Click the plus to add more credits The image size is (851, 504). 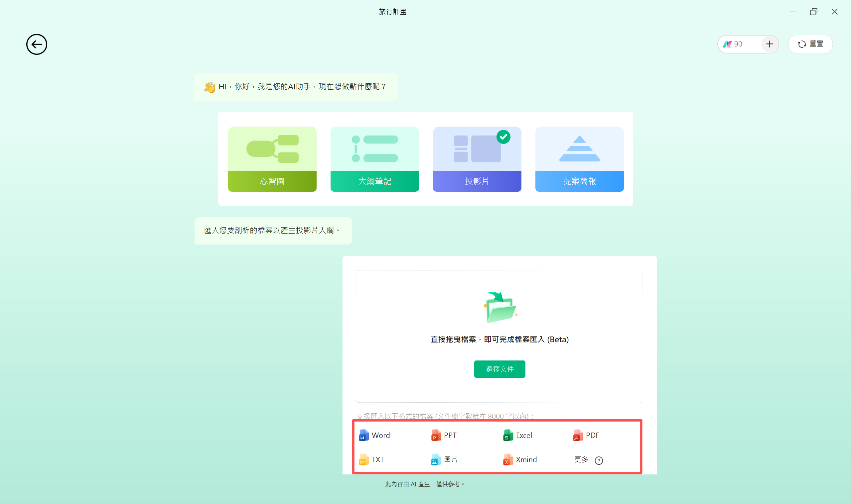[770, 44]
